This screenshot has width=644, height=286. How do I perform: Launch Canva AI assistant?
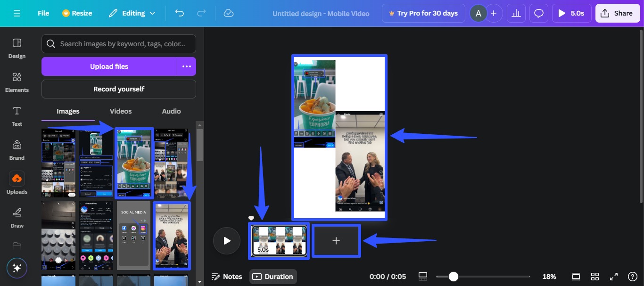[x=17, y=268]
